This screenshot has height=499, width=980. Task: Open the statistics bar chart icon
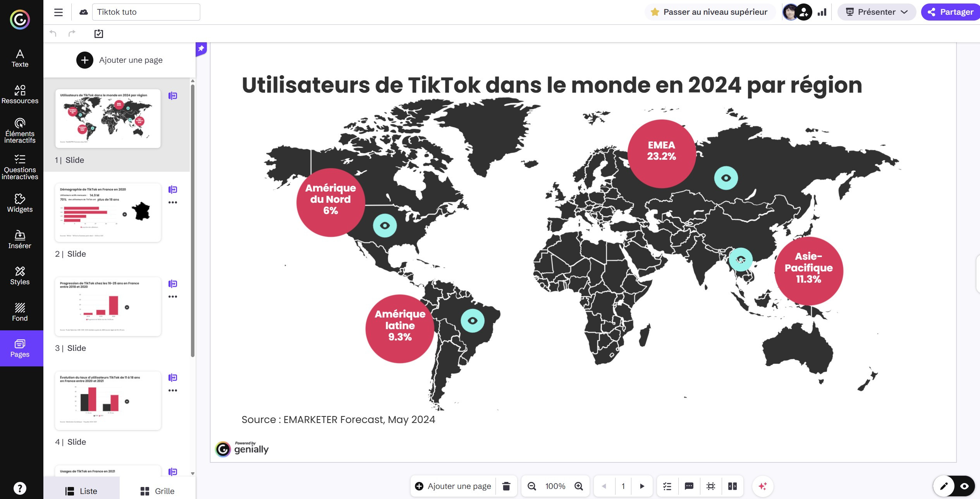point(822,12)
